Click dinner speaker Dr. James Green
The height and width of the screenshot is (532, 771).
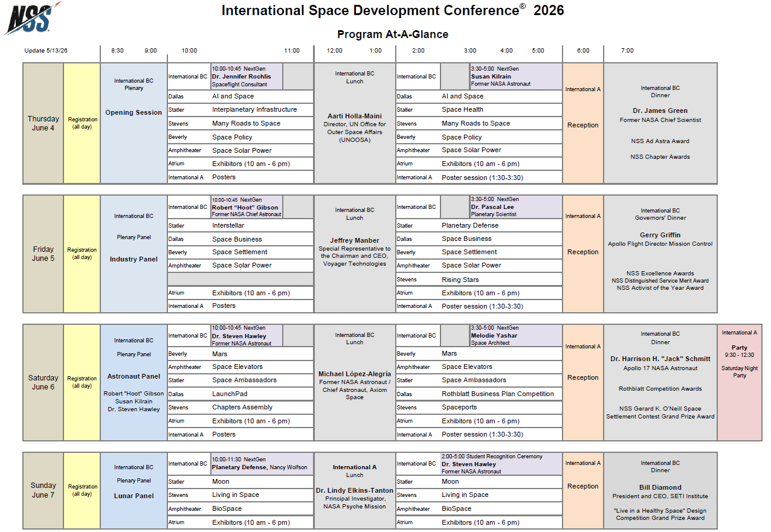point(660,111)
